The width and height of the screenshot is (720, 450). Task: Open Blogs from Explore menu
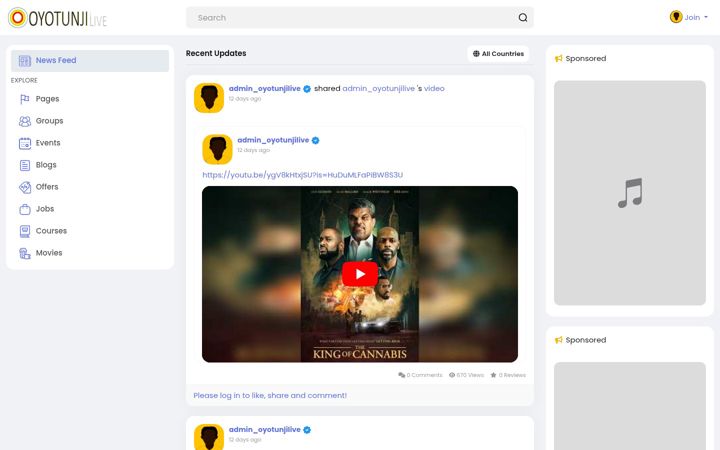(x=46, y=165)
